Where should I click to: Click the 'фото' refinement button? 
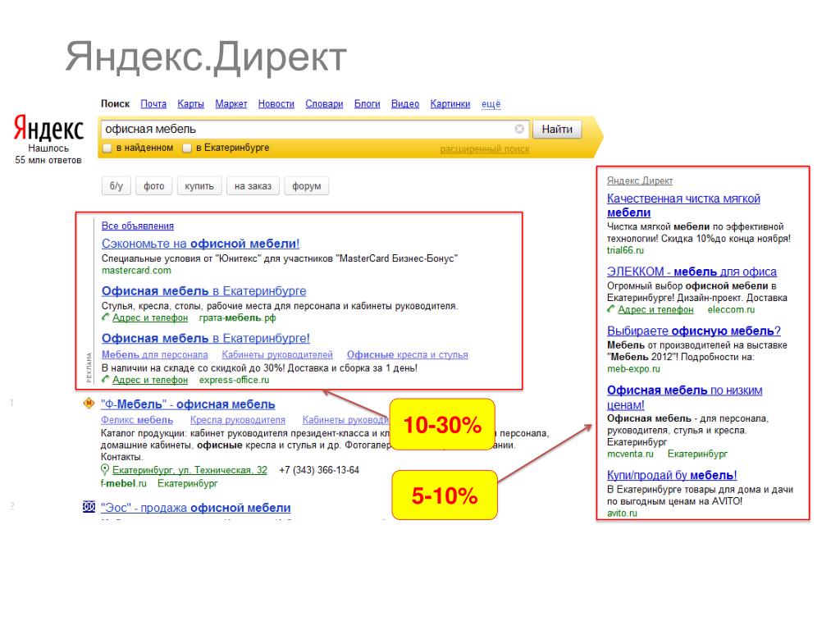coord(153,186)
